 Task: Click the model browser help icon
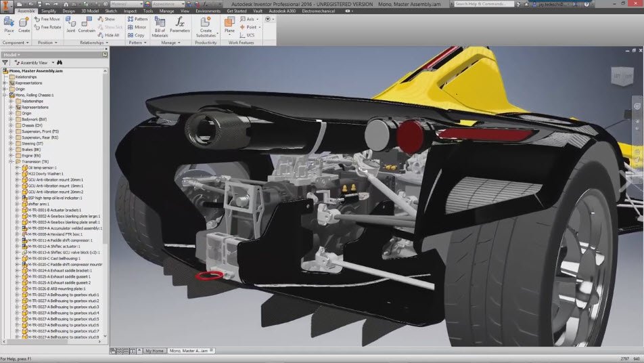coord(105,54)
